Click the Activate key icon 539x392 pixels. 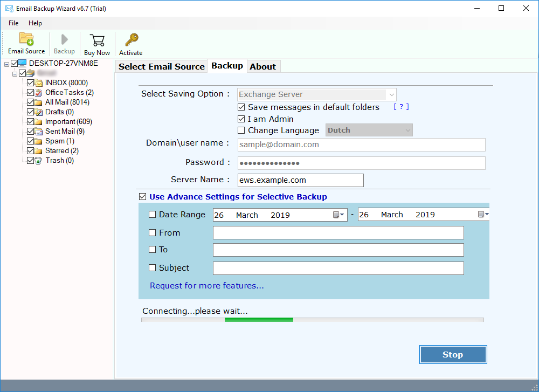click(x=132, y=40)
